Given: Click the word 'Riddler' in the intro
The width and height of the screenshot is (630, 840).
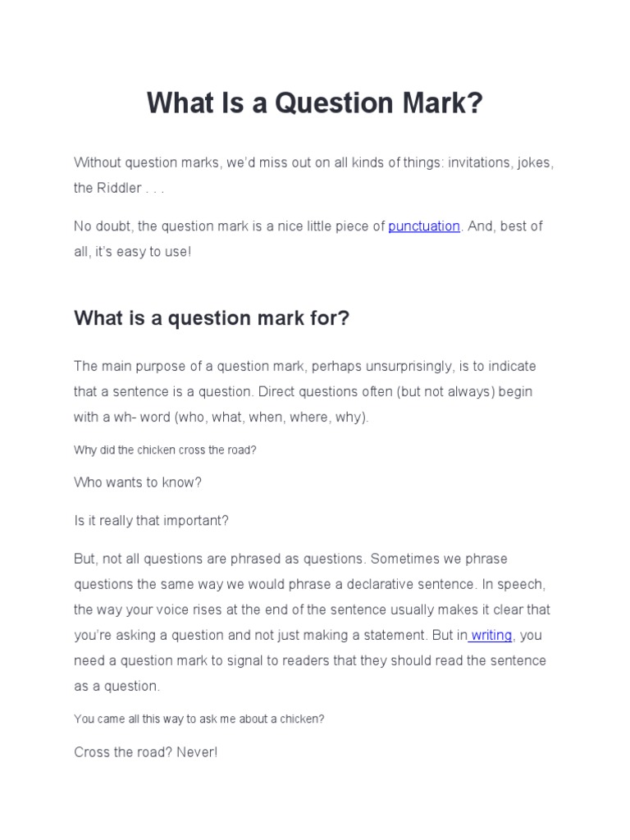Looking at the screenshot, I should pyautogui.click(x=119, y=188).
